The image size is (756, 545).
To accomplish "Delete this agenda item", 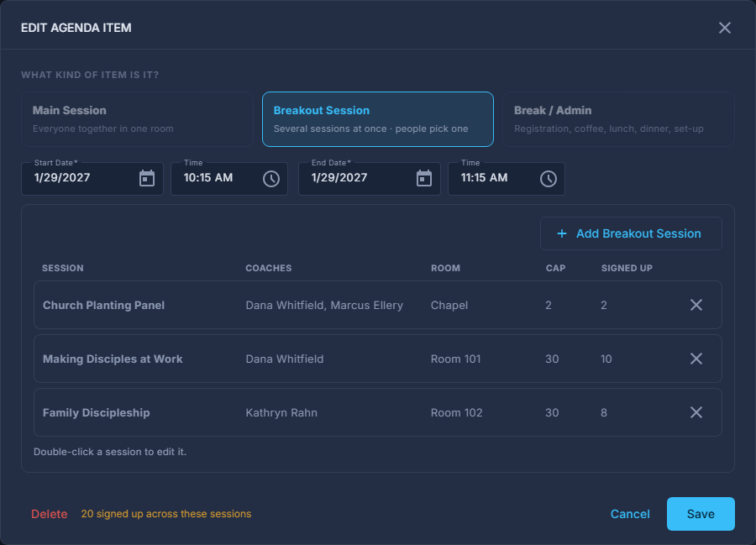I will 50,514.
